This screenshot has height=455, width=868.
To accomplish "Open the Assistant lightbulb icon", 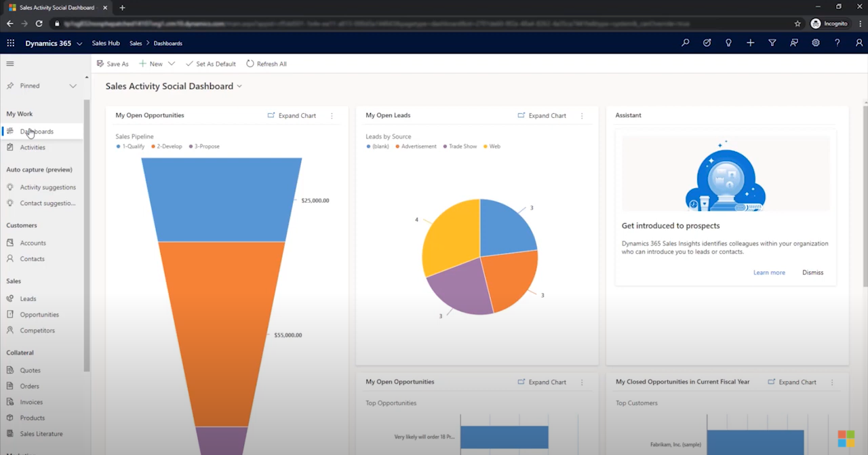I will [728, 43].
